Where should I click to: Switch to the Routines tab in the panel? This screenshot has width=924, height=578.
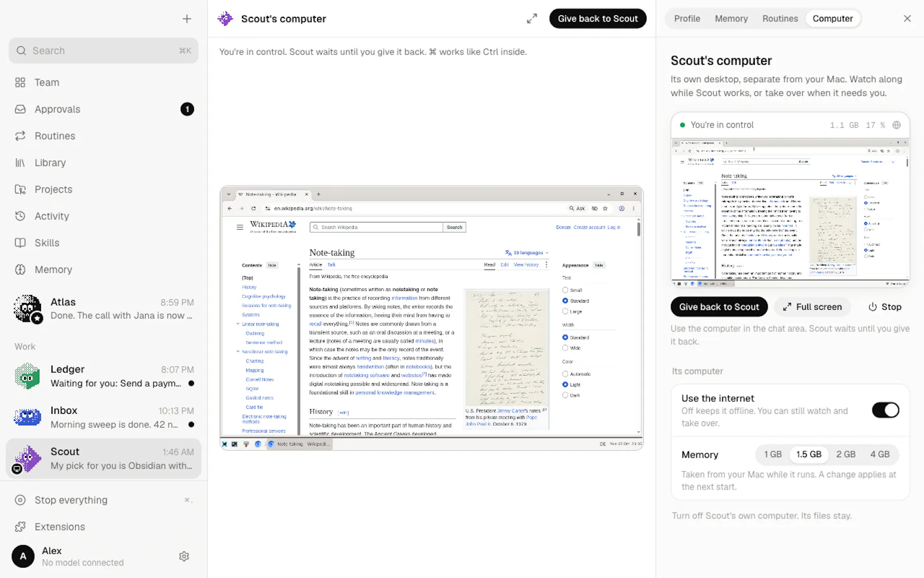pos(780,18)
